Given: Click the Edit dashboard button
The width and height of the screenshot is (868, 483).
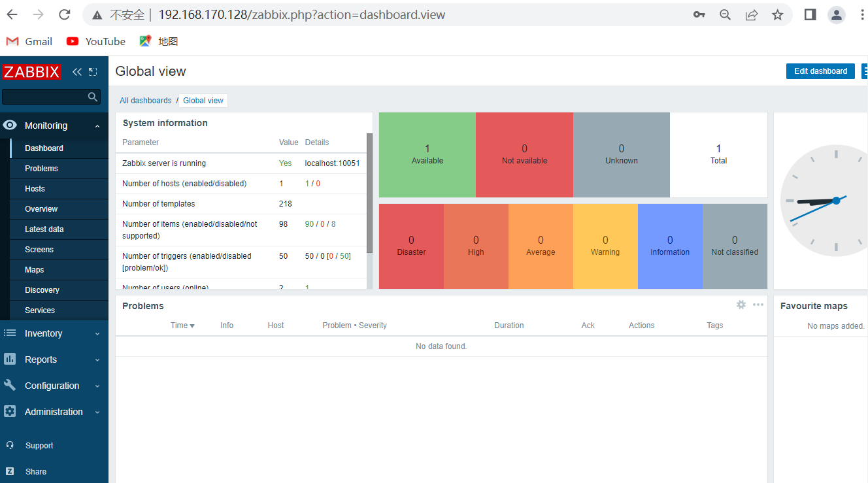Looking at the screenshot, I should tap(820, 71).
